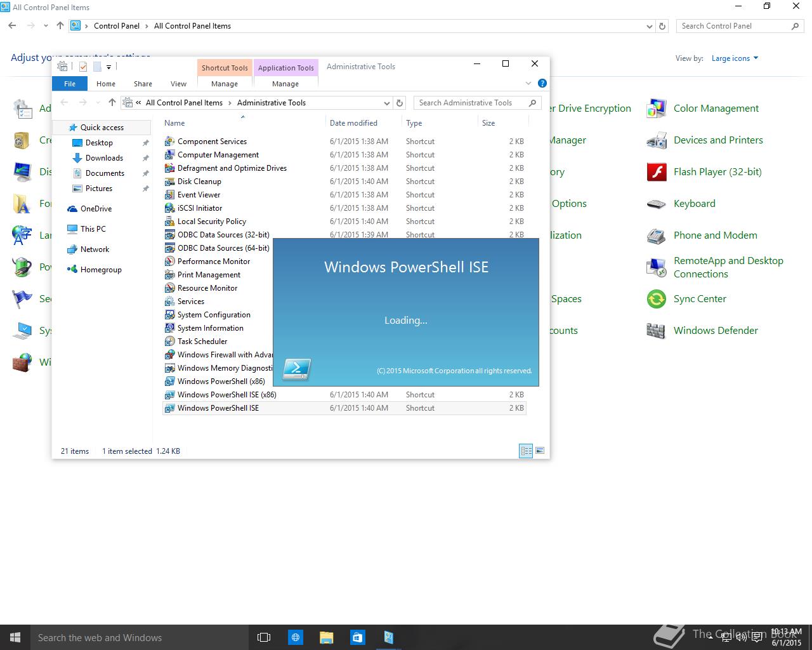Open the Computer Management icon
This screenshot has height=650, width=812.
[169, 155]
